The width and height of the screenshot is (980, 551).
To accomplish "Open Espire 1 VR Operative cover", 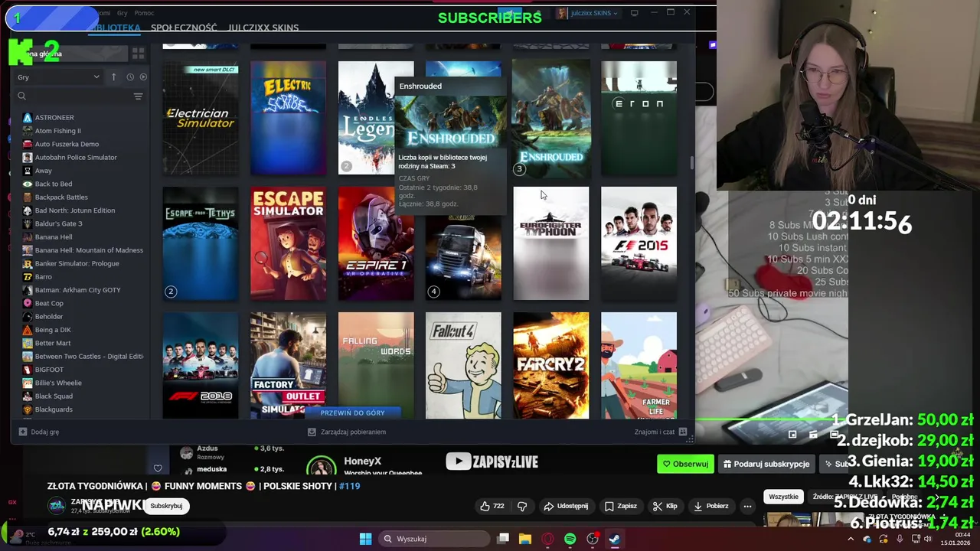I will (x=376, y=243).
